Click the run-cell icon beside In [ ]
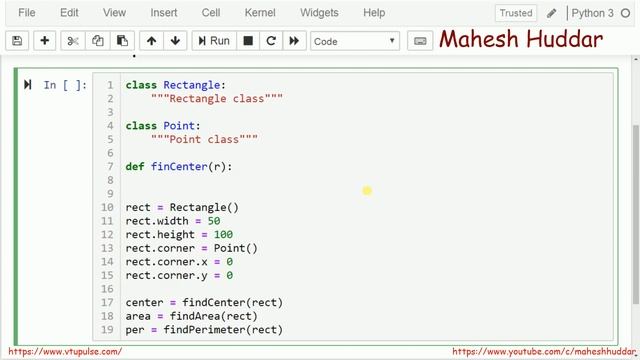 click(x=27, y=84)
